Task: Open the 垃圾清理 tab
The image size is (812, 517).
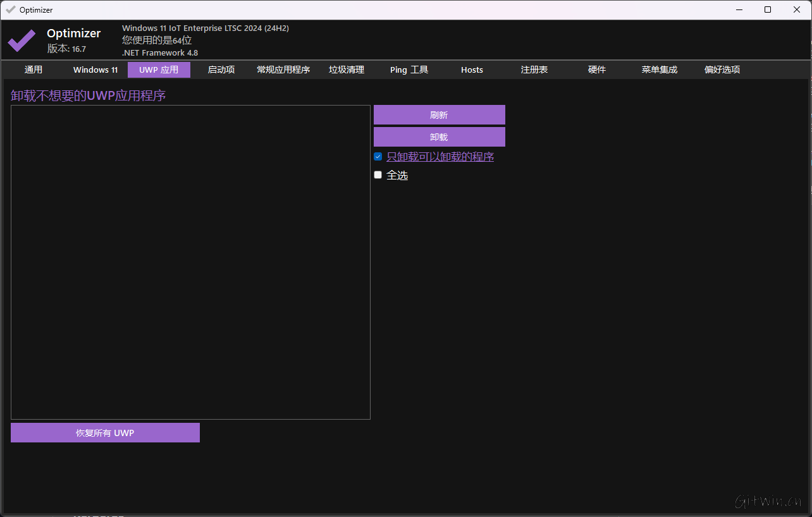Action: [347, 70]
